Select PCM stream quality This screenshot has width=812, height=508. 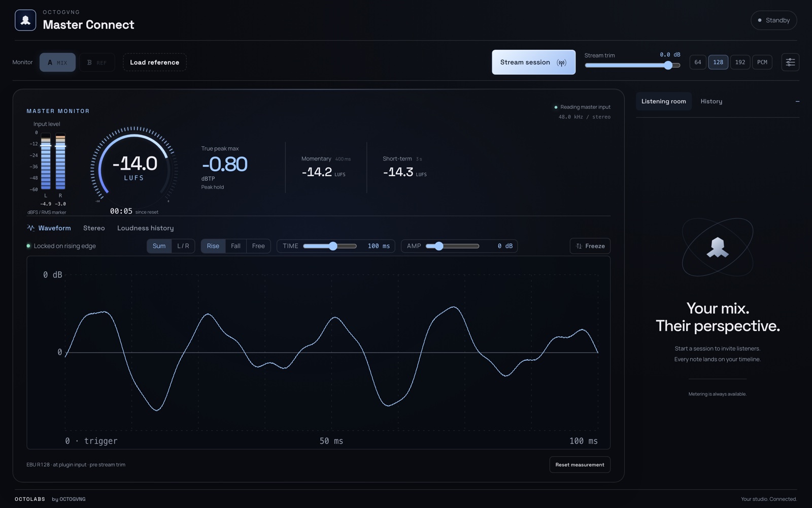(762, 62)
